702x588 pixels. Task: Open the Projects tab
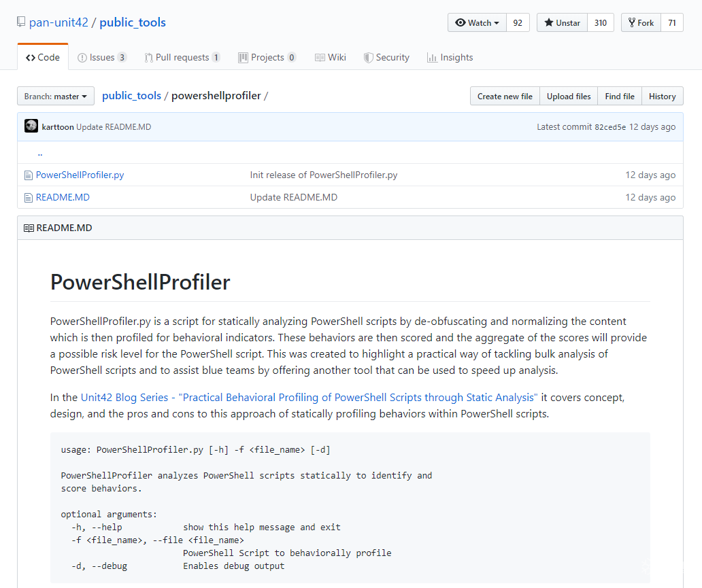pyautogui.click(x=267, y=58)
